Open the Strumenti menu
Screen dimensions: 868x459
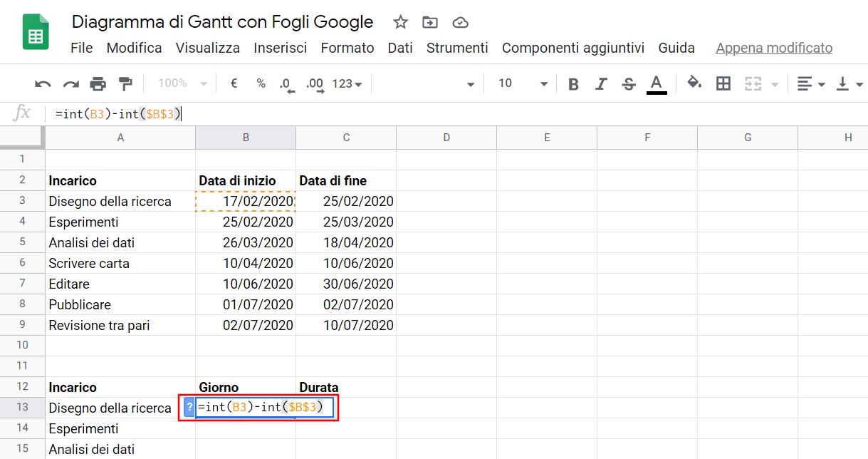click(457, 48)
